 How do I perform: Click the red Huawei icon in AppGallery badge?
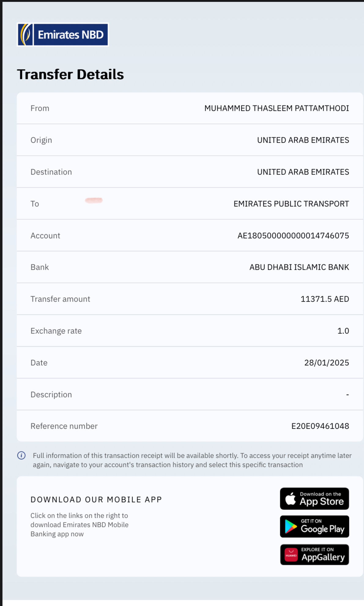pyautogui.click(x=291, y=555)
